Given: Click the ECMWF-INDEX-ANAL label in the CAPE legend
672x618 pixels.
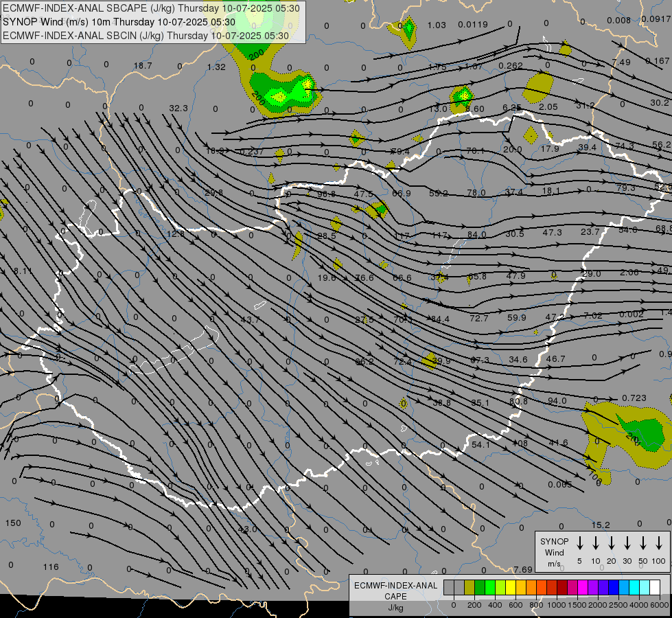Looking at the screenshot, I should point(395,586).
